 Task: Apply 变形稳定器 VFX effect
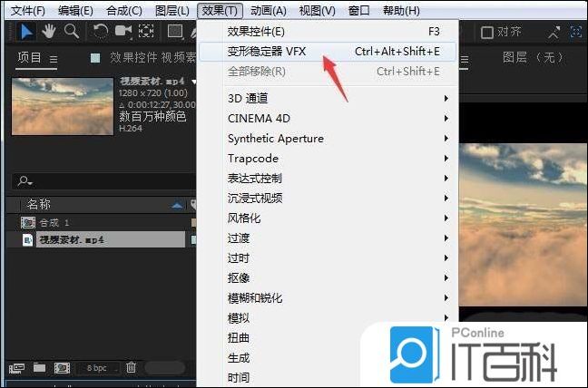pos(328,52)
